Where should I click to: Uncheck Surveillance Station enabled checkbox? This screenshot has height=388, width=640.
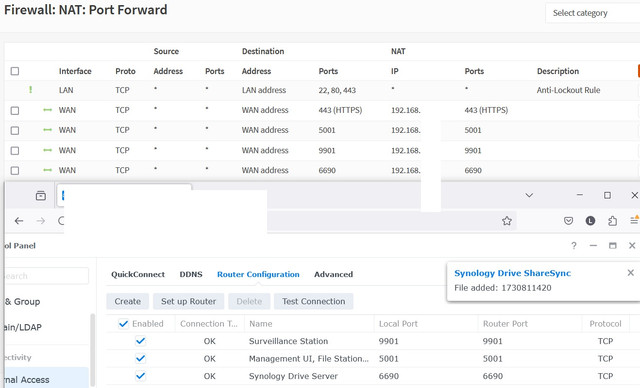point(140,341)
